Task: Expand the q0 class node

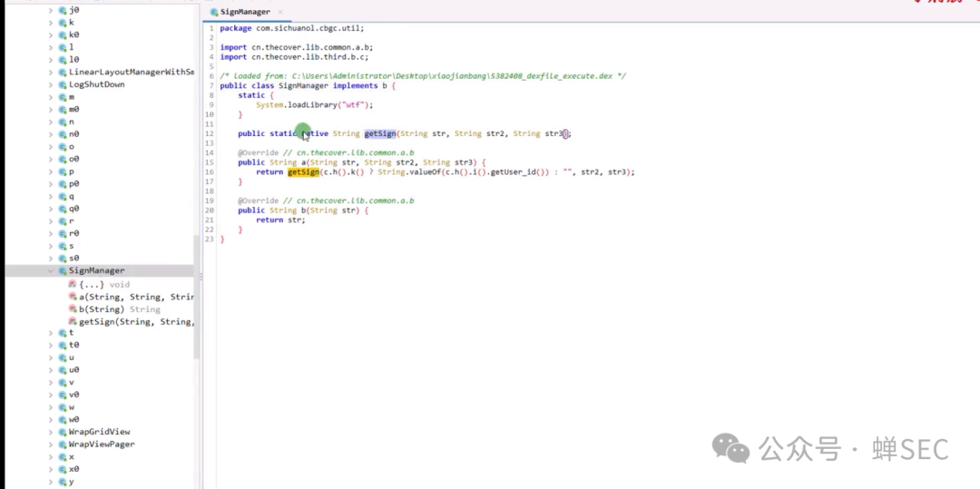Action: coord(51,210)
